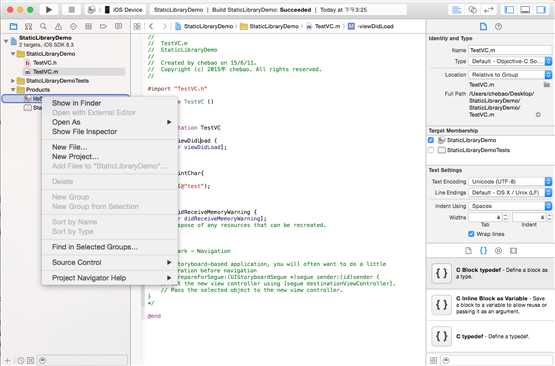Open the Location Relative to Group dropdown
This screenshot has height=366, width=555.
click(510, 75)
